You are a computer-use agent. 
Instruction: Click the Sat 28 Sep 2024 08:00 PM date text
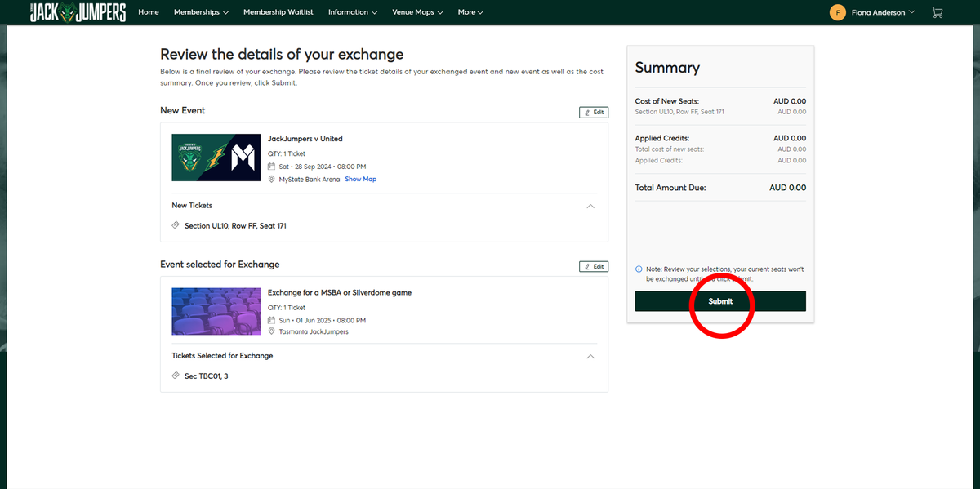click(323, 167)
